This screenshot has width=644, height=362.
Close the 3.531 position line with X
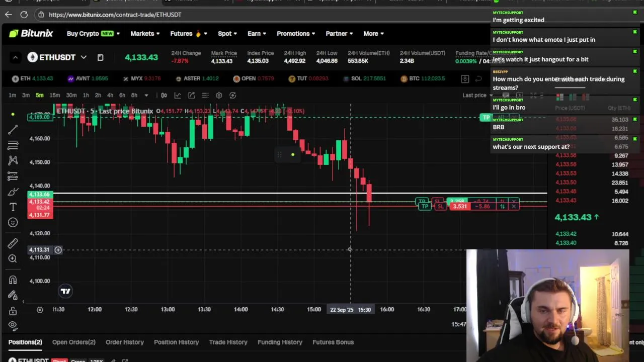coord(514,206)
